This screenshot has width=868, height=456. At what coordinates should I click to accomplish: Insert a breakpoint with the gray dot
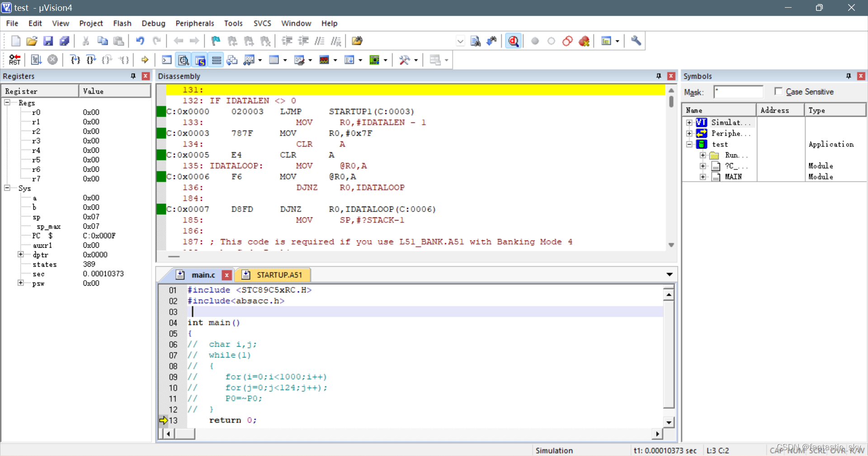535,41
